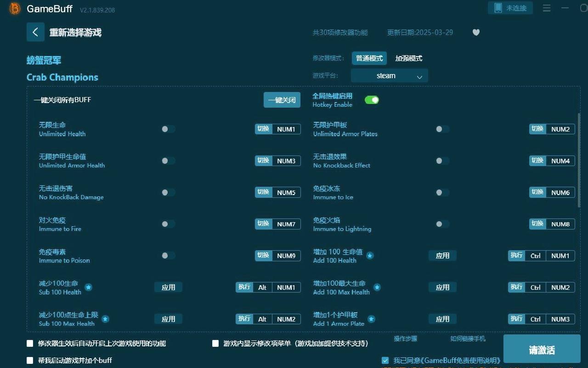Image resolution: width=588 pixels, height=368 pixels.
Task: Check show in-game modifier menu checkbox
Action: tap(215, 343)
